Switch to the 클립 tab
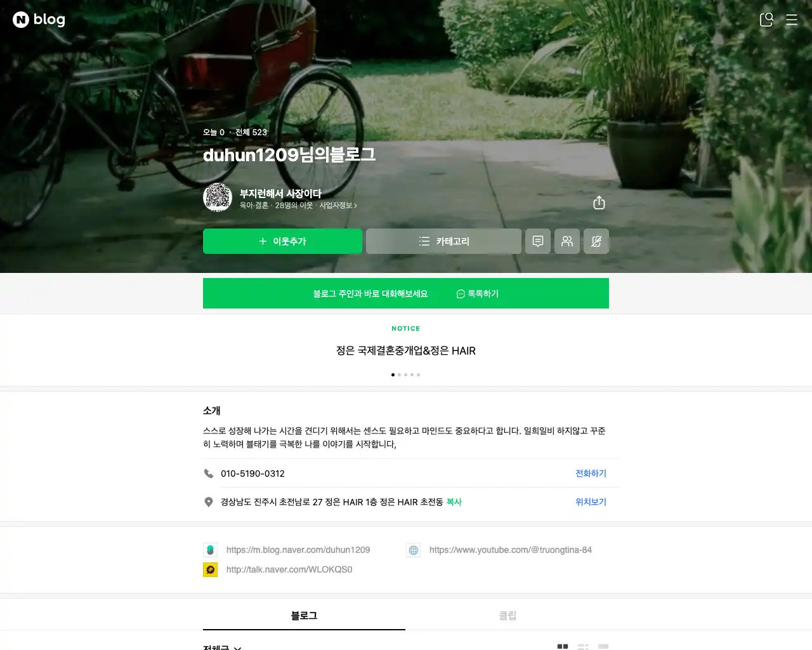 coord(507,616)
